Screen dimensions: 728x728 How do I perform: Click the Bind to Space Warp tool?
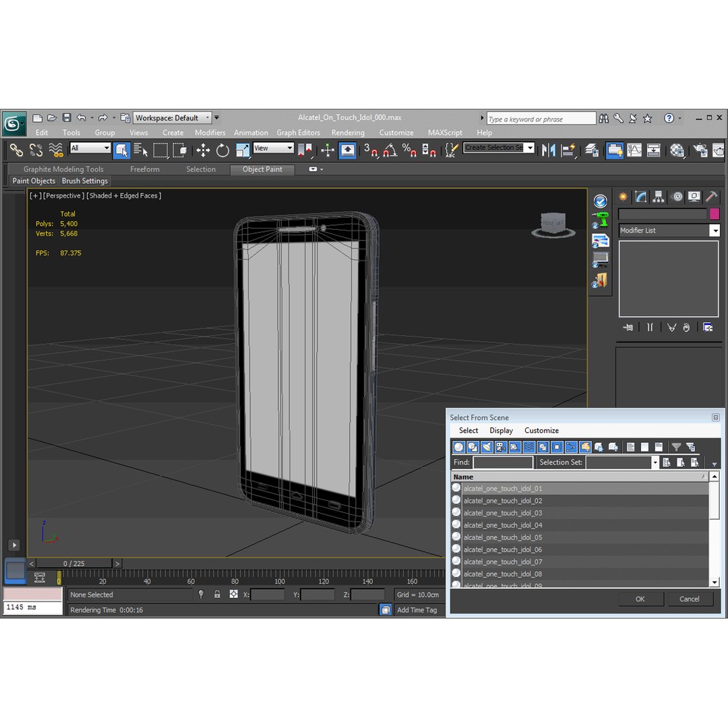[56, 150]
